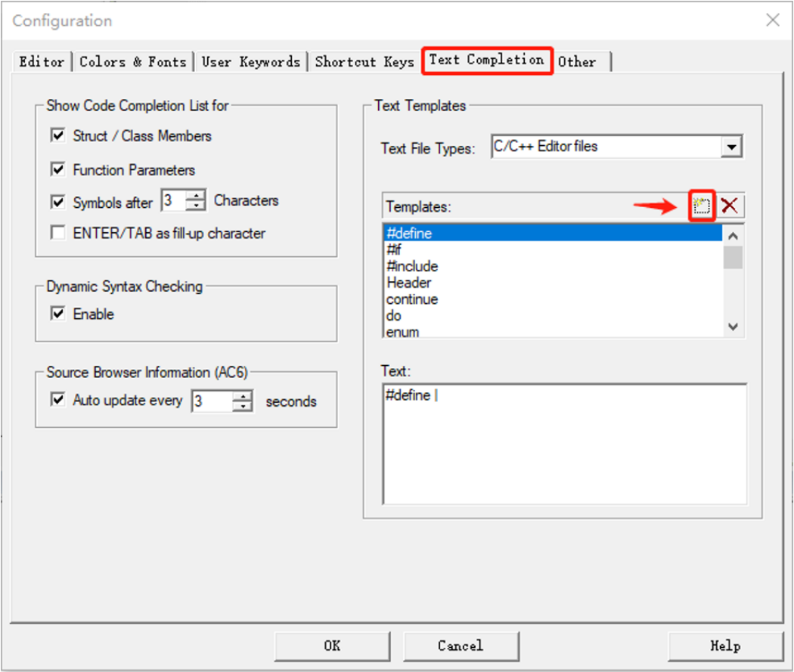Increase the Symbols after characters value
This screenshot has height=672, width=794.
coord(197,197)
